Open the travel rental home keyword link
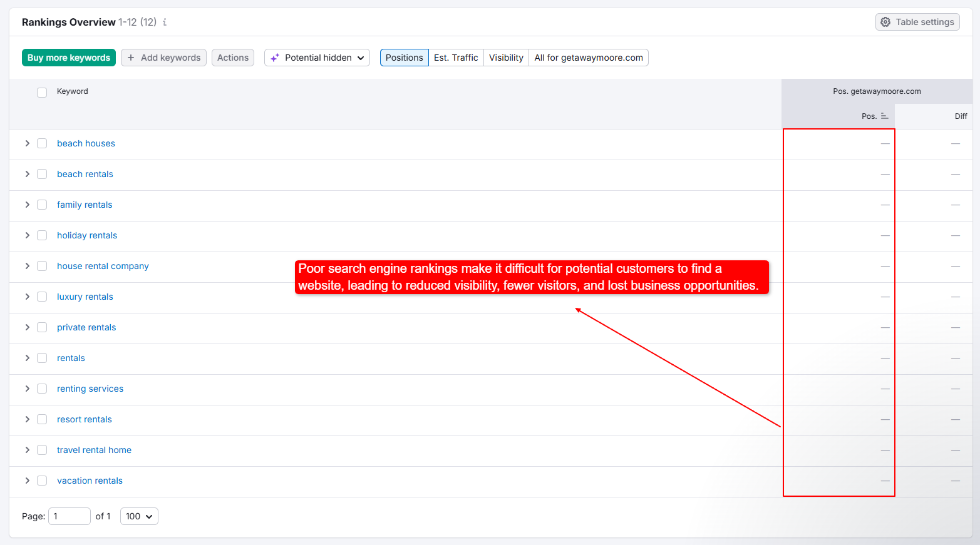This screenshot has height=545, width=980. click(x=94, y=450)
